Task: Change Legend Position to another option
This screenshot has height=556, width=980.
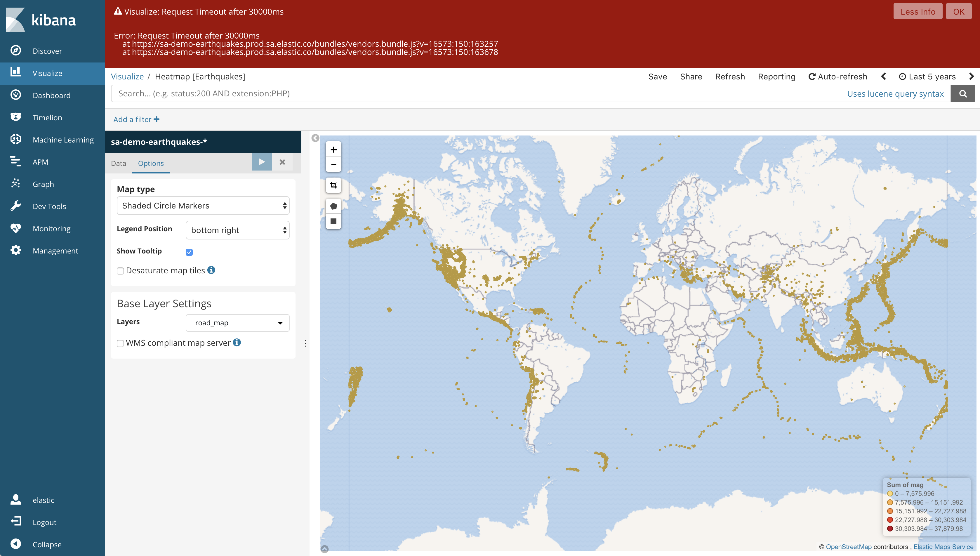Action: [x=237, y=230]
